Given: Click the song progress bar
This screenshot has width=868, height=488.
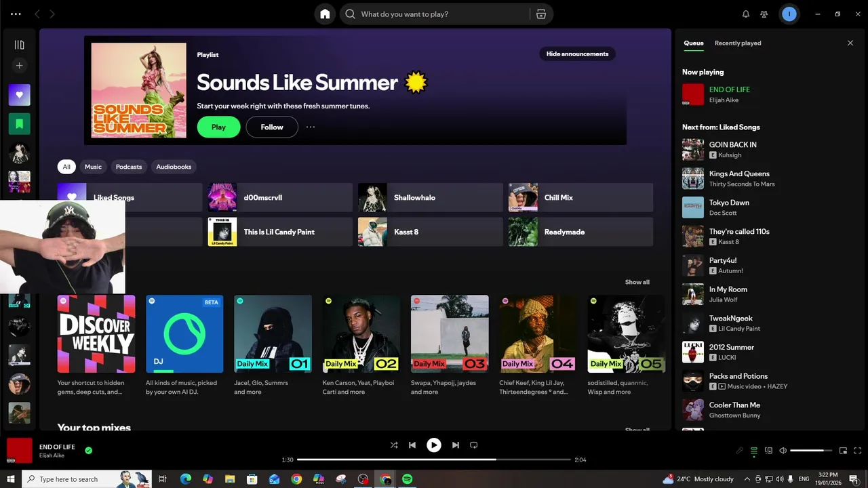Looking at the screenshot, I should (x=434, y=460).
